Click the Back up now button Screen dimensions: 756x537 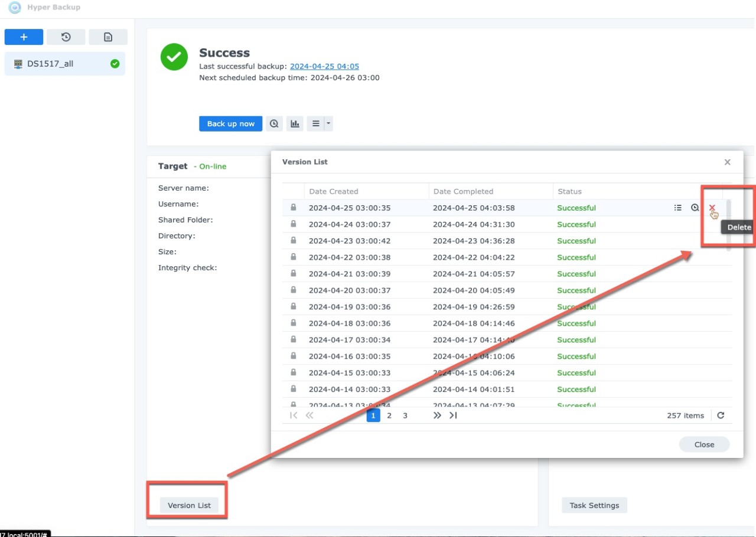point(230,124)
